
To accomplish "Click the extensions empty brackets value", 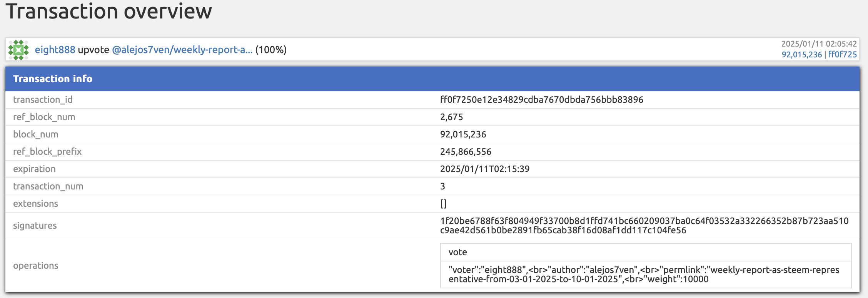I will pos(443,204).
